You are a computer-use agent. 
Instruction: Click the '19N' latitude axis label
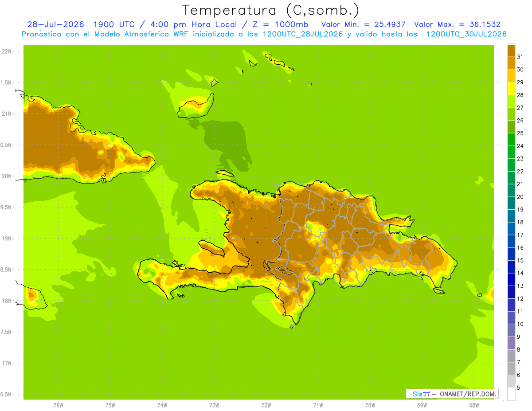click(7, 239)
